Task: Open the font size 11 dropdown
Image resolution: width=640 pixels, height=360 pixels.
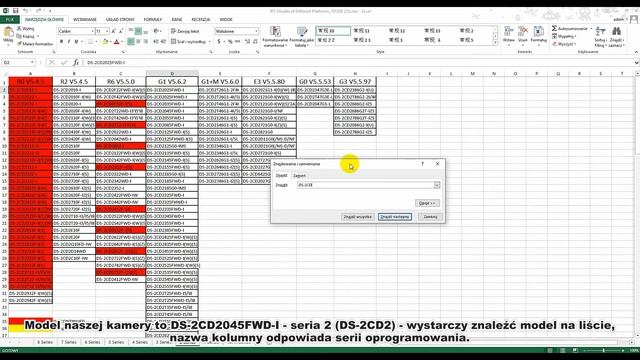Action: coord(107,31)
